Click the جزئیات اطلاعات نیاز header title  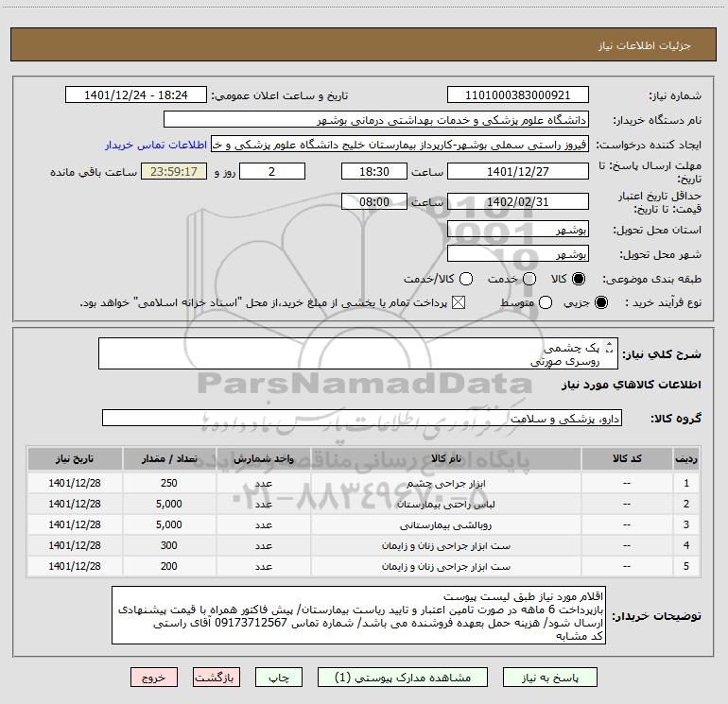click(x=645, y=45)
